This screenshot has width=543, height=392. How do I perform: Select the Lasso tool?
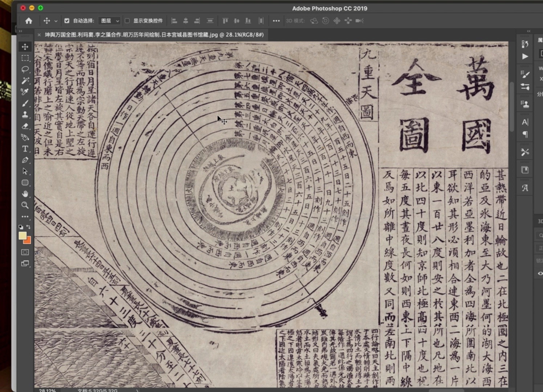tap(25, 69)
